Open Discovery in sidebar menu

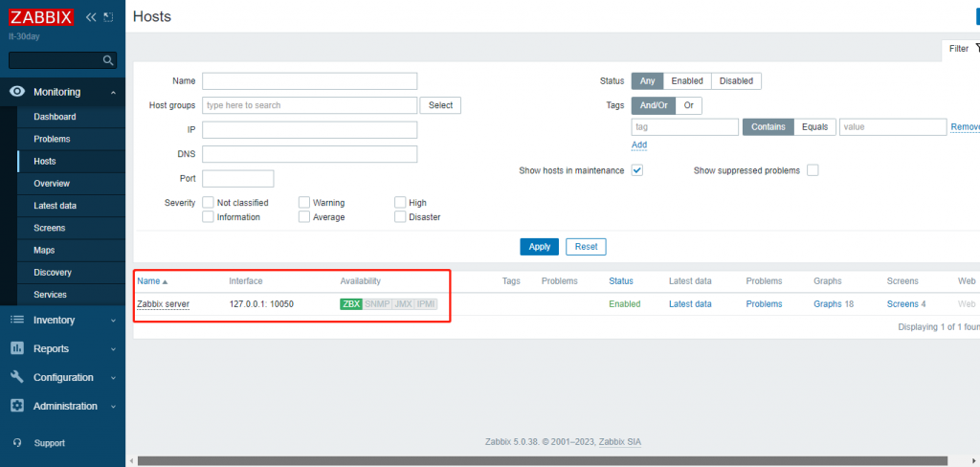point(71,272)
